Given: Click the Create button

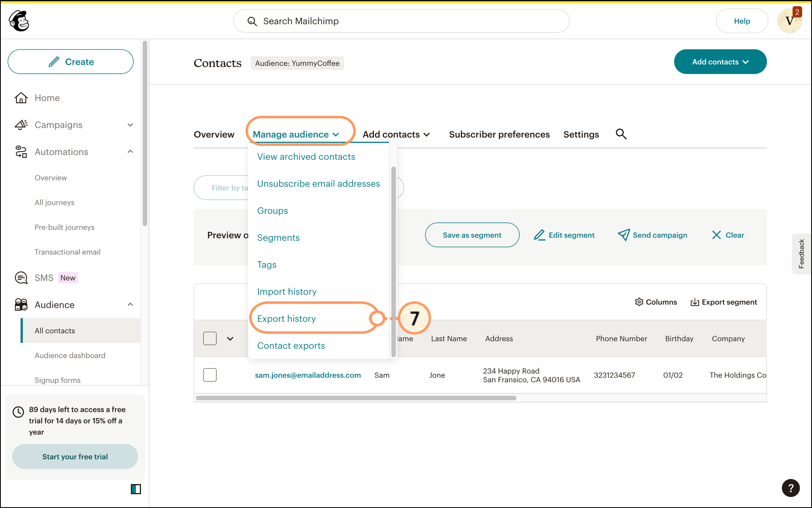Looking at the screenshot, I should [x=71, y=62].
